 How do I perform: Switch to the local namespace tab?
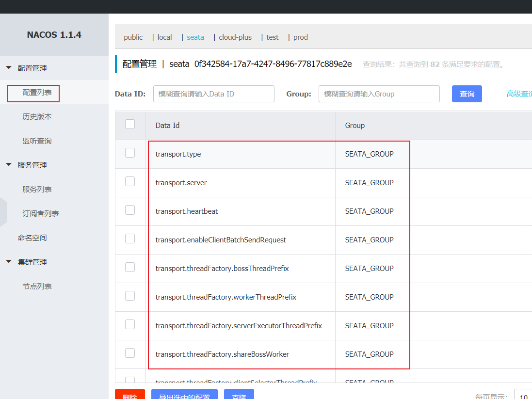point(164,37)
